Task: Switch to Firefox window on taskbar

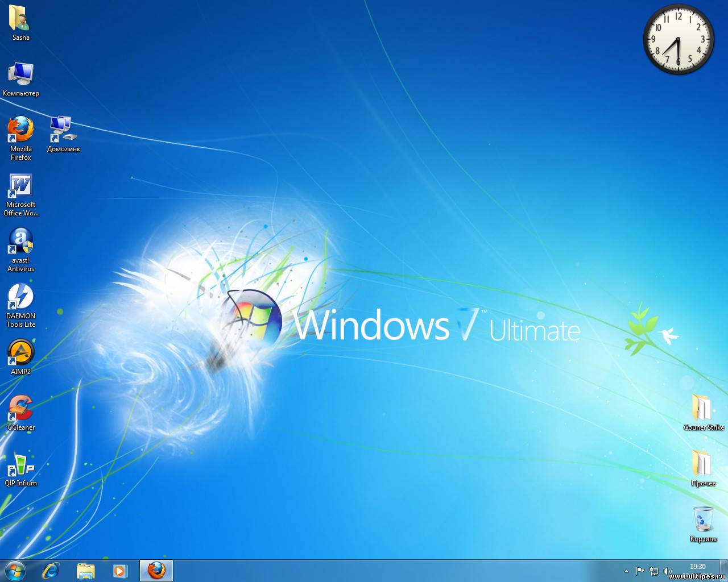Action: pos(156,571)
